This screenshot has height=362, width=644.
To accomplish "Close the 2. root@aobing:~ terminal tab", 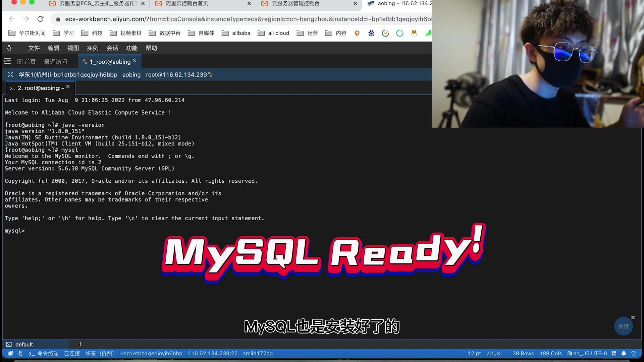I will tap(68, 86).
